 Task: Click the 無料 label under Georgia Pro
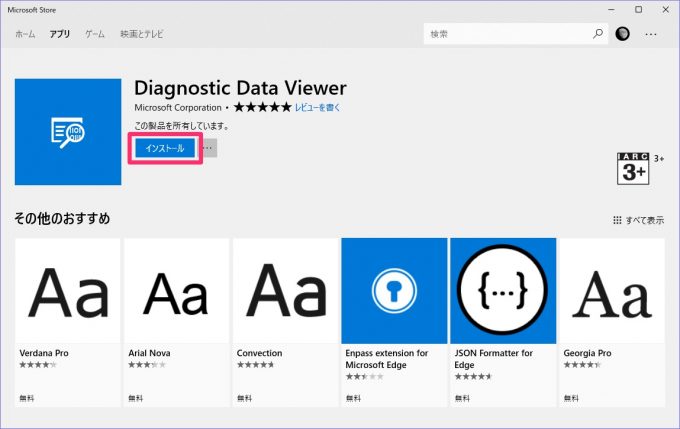(571, 398)
